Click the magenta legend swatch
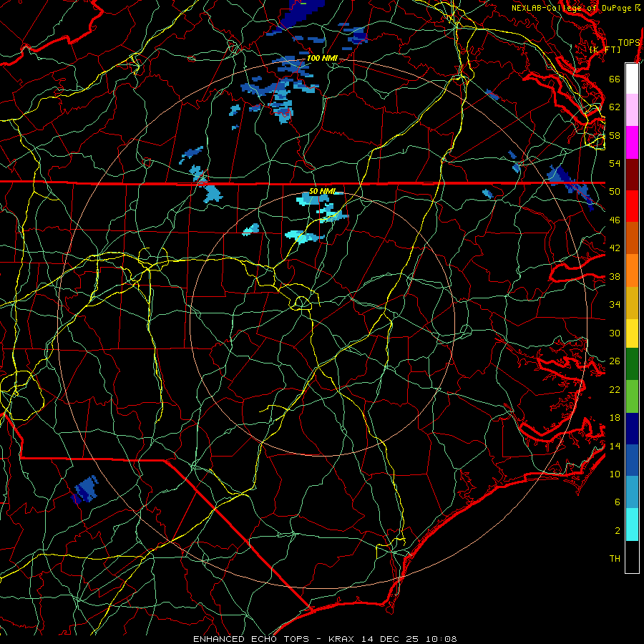Image resolution: width=644 pixels, height=644 pixels. click(x=632, y=142)
